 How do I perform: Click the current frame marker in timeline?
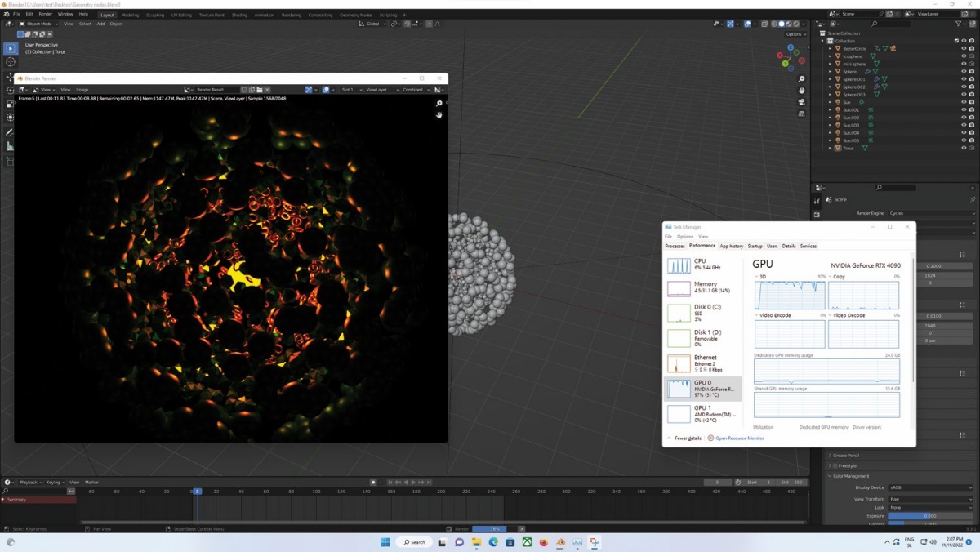pos(197,492)
